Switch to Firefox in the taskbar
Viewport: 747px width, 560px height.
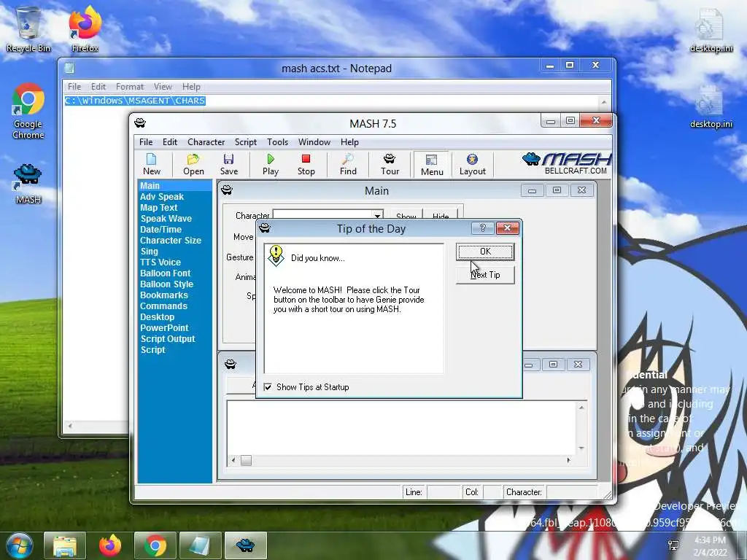(110, 545)
